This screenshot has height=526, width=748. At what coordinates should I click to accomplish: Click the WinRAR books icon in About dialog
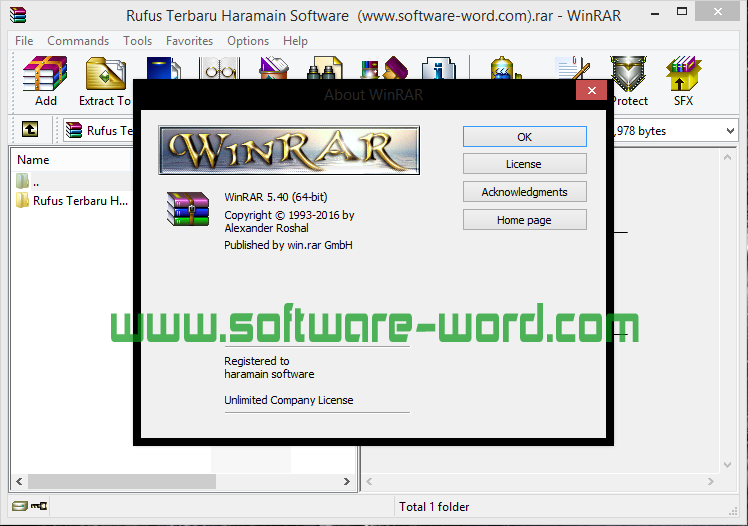[188, 208]
